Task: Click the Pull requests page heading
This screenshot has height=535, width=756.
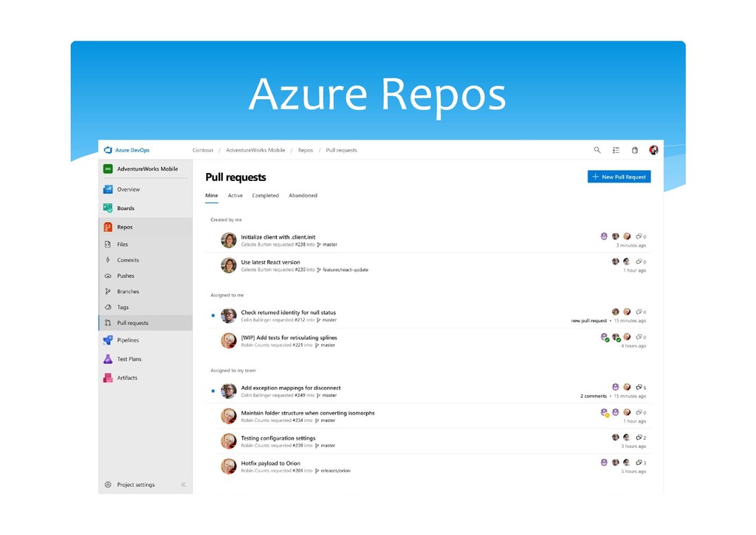Action: point(236,177)
